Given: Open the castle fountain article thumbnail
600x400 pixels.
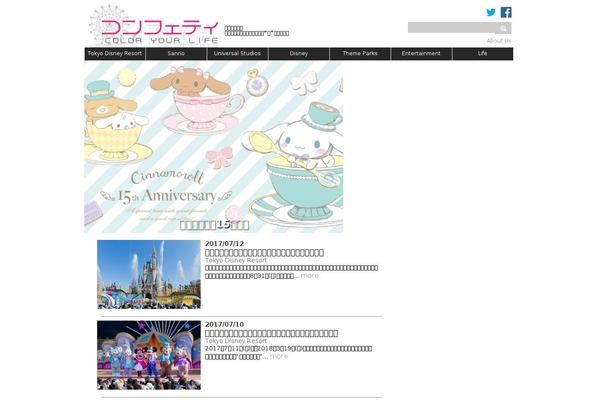Looking at the screenshot, I should coord(149,274).
